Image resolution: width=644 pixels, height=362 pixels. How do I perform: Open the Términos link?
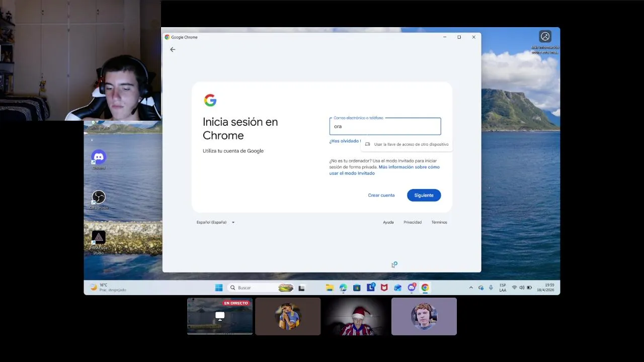[x=439, y=222]
